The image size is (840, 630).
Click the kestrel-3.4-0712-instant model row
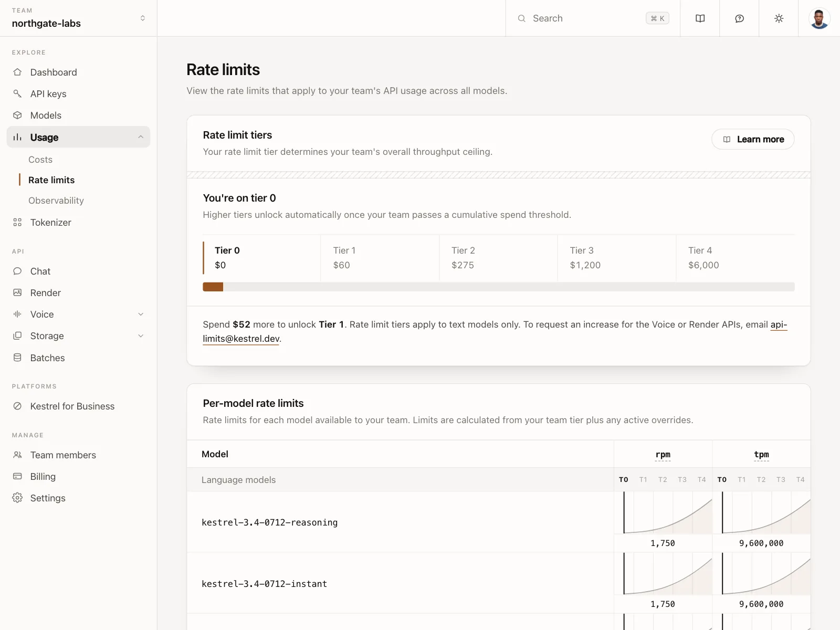(499, 583)
